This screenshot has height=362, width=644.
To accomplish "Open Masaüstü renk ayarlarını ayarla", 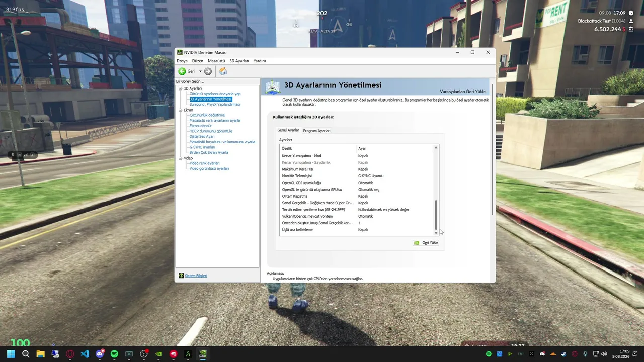I will pos(214,121).
